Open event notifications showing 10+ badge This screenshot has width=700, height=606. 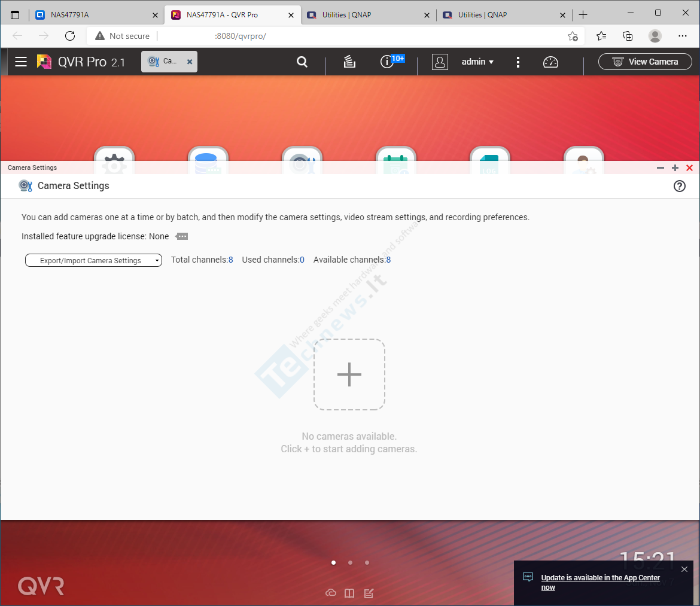click(x=392, y=61)
